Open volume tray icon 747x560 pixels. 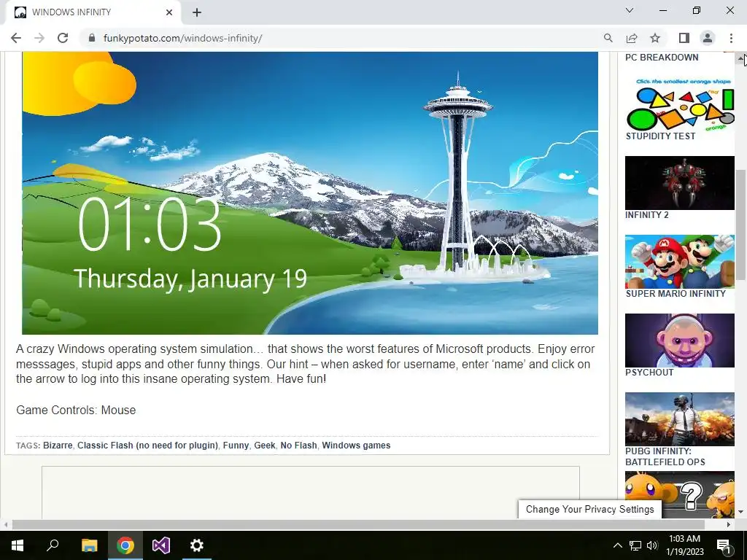(652, 545)
